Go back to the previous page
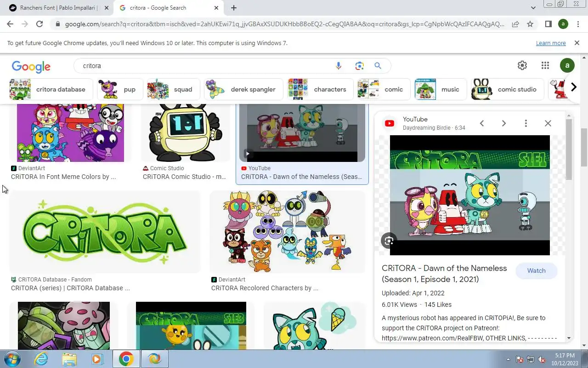 point(10,24)
